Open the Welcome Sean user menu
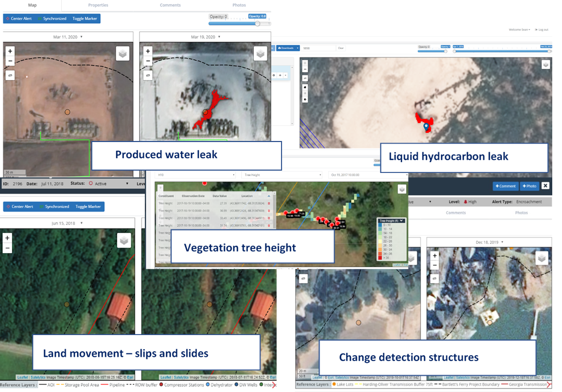 click(x=519, y=30)
